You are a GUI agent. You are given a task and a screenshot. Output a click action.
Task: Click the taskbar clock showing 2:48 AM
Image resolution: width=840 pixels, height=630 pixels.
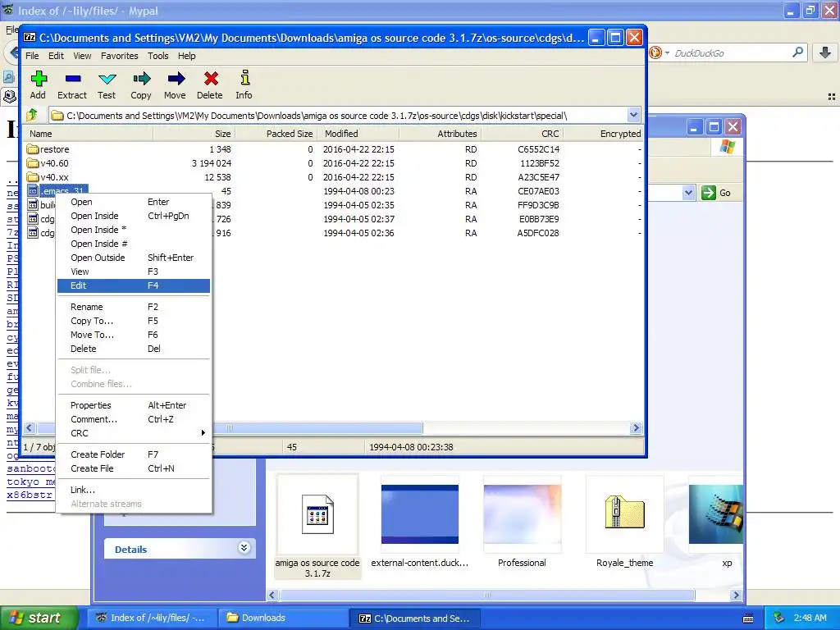810,619
